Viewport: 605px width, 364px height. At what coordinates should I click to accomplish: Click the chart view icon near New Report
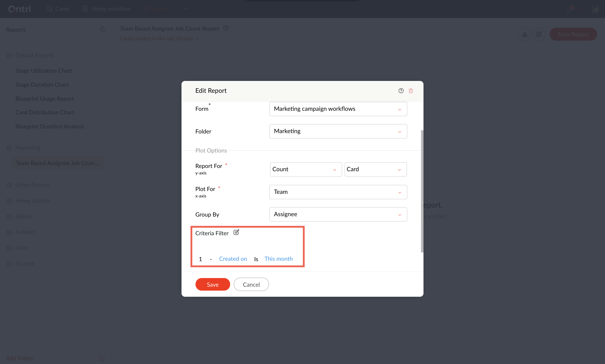tap(525, 34)
